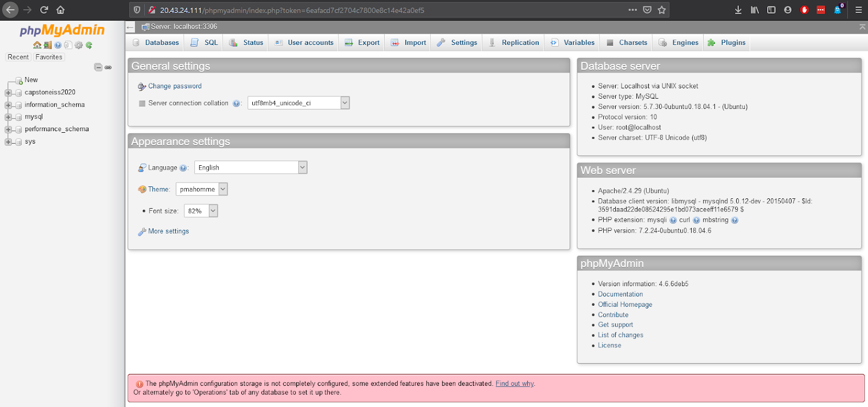Open the Databases tab
868x407 pixels.
coord(156,43)
